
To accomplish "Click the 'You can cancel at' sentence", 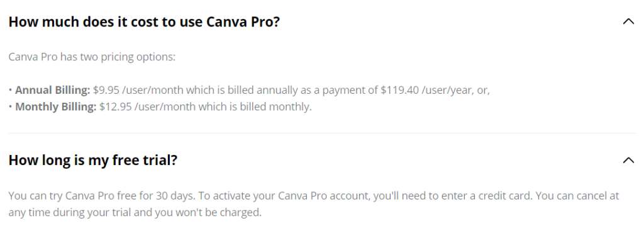I will click(577, 196).
